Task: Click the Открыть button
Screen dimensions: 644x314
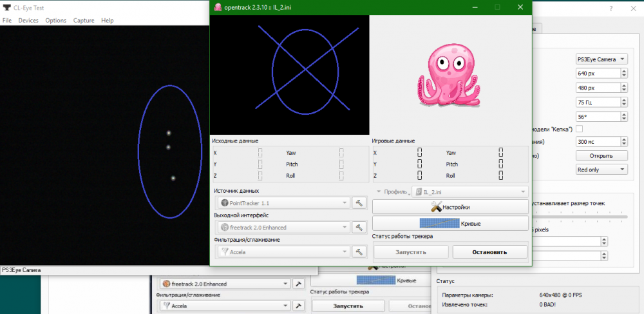Action: [601, 155]
